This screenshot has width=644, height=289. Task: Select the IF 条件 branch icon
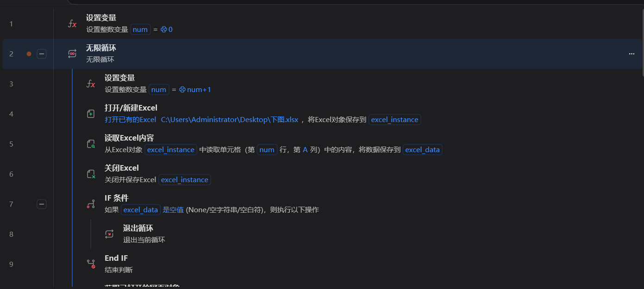(91, 203)
